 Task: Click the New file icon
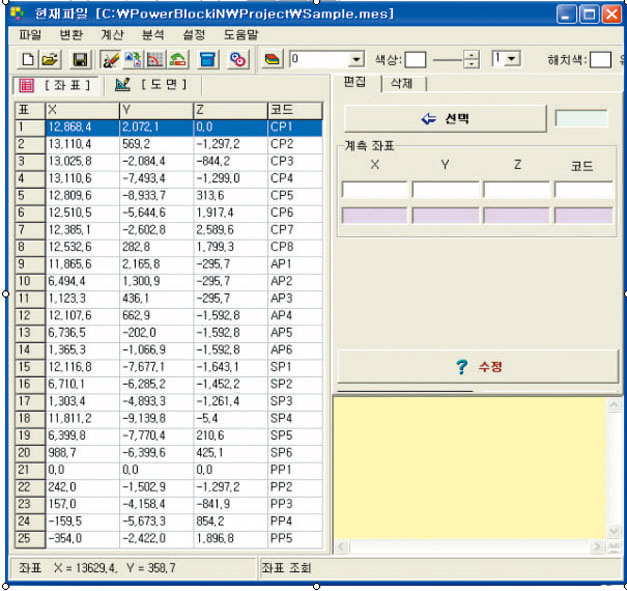click(28, 60)
